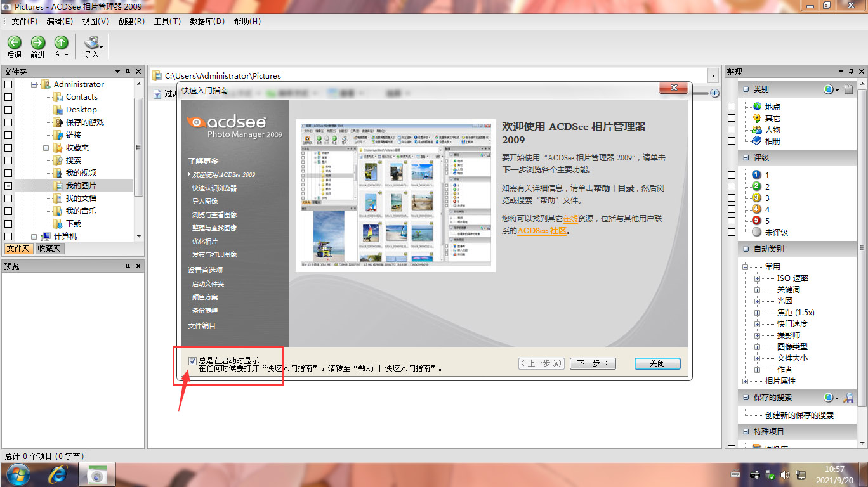Expand the 收藏夹 folder node
This screenshot has width=868, height=487.
(46, 148)
